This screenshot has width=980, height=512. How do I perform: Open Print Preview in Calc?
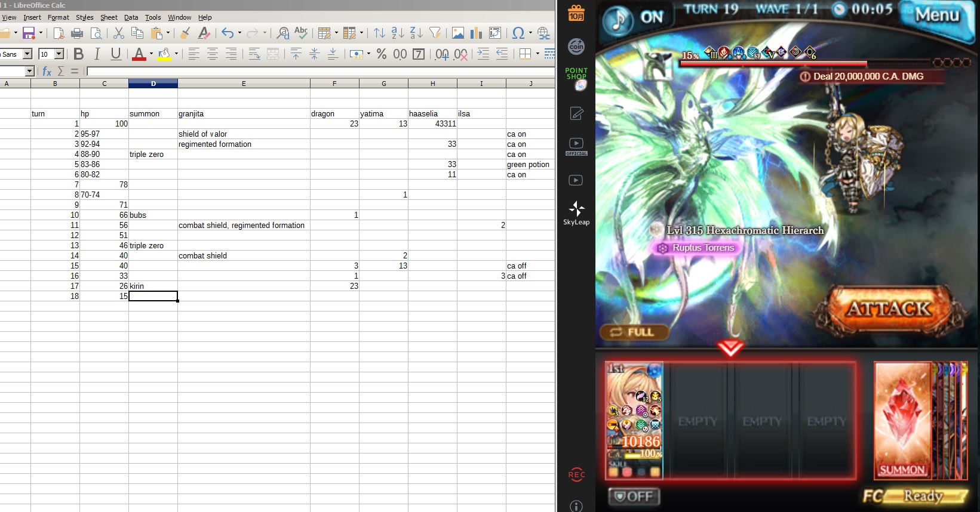96,33
